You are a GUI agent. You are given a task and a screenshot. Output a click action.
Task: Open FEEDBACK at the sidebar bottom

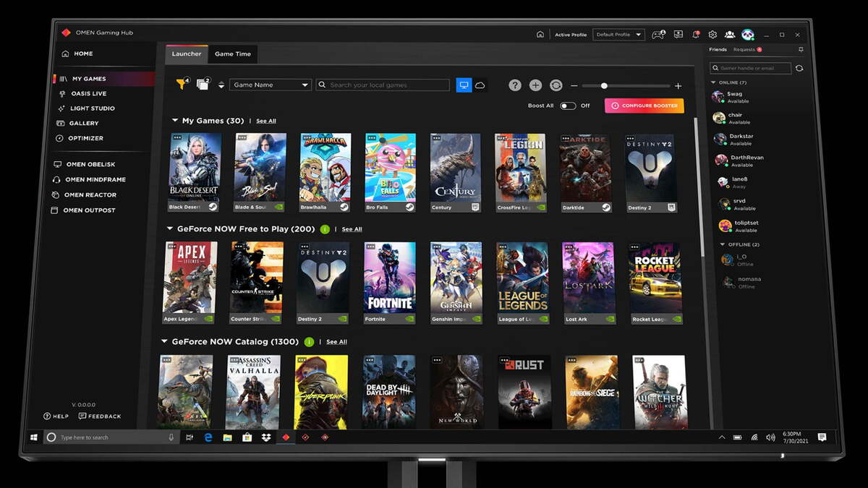point(100,416)
